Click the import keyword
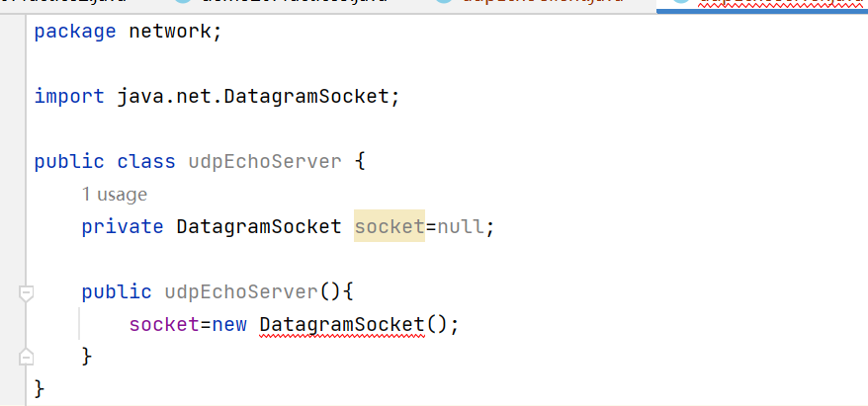The height and width of the screenshot is (406, 868). tap(68, 96)
